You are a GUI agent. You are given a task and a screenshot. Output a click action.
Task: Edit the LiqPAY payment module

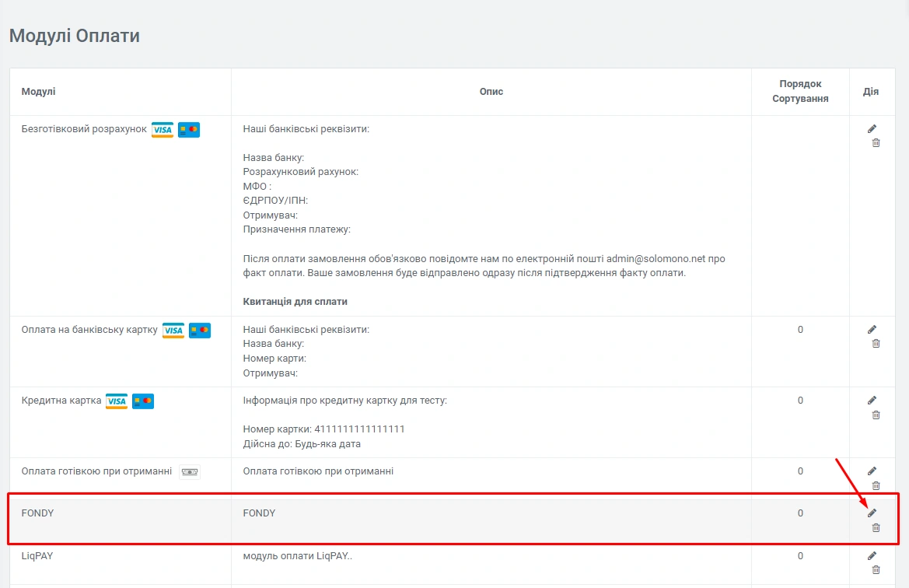point(872,556)
